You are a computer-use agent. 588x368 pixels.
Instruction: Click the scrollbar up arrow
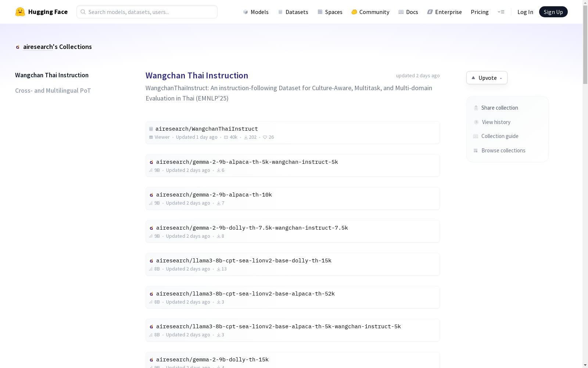585,3
